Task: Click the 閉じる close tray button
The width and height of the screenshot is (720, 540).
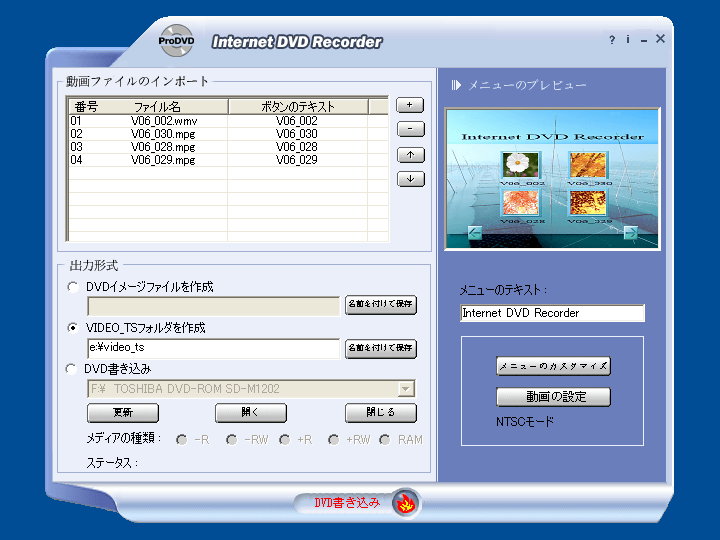Action: (381, 412)
